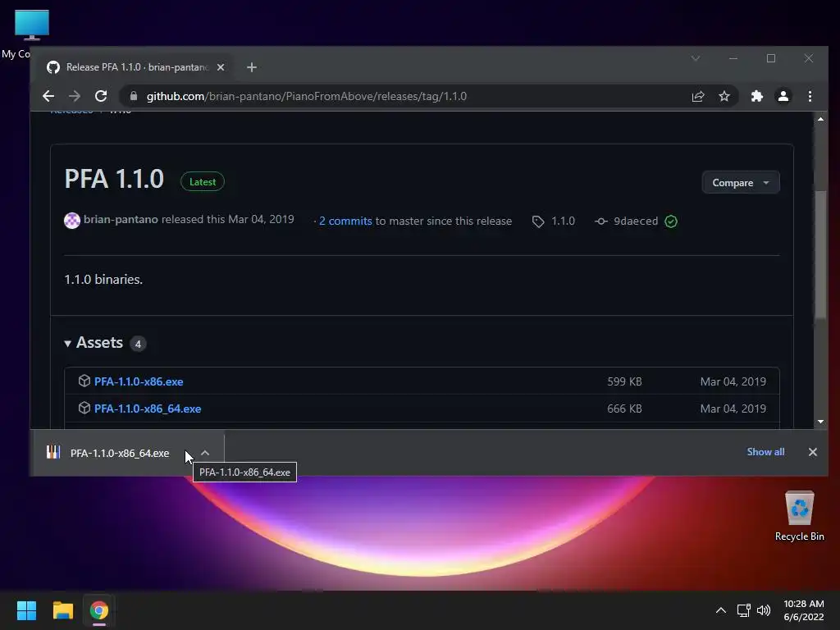Screen dimensions: 840x630
Task: Open a new browser tab
Action: [252, 67]
